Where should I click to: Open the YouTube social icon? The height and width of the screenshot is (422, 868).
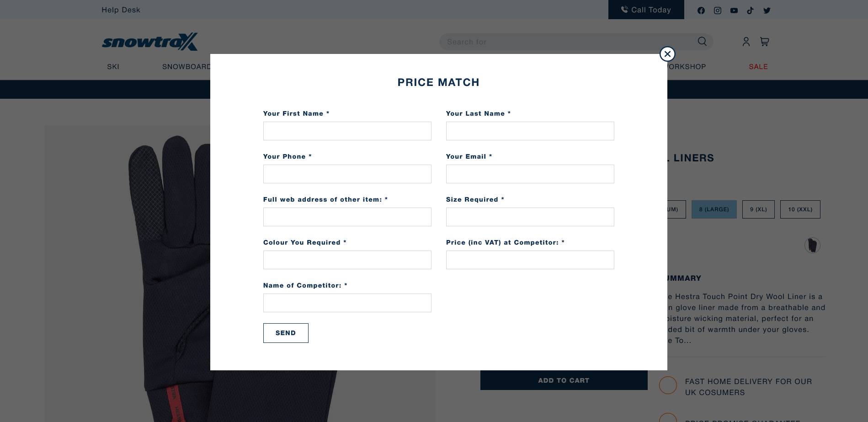coord(734,11)
